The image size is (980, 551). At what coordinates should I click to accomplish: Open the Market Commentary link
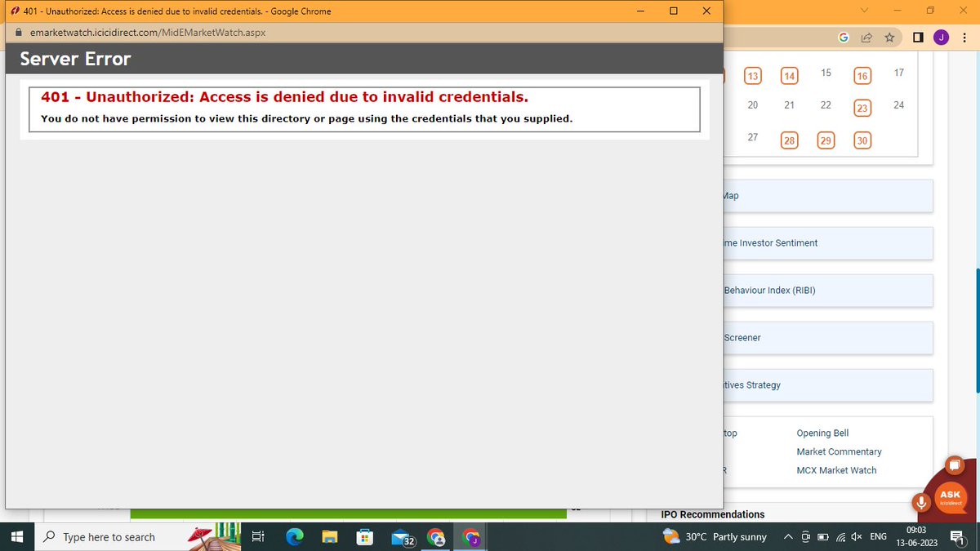click(839, 451)
